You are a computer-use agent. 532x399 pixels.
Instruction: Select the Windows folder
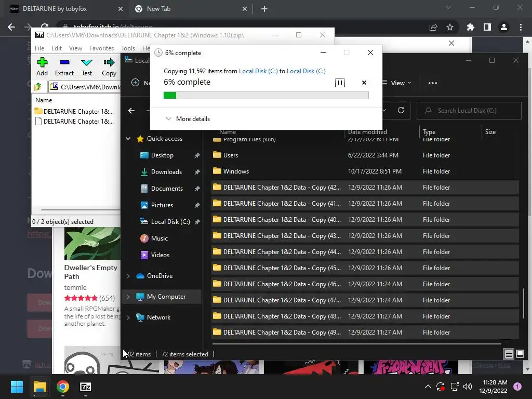click(365, 171)
